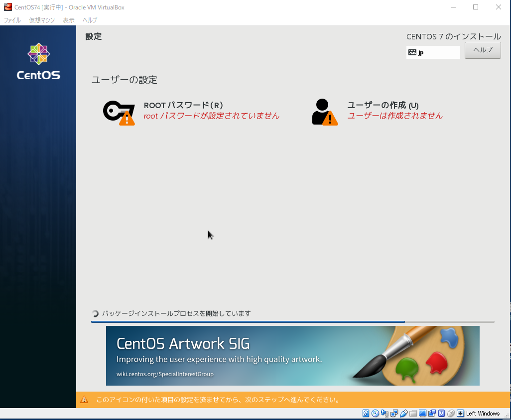The image size is (511, 420).
Task: Click the installation progress bar
Action: [x=293, y=322]
